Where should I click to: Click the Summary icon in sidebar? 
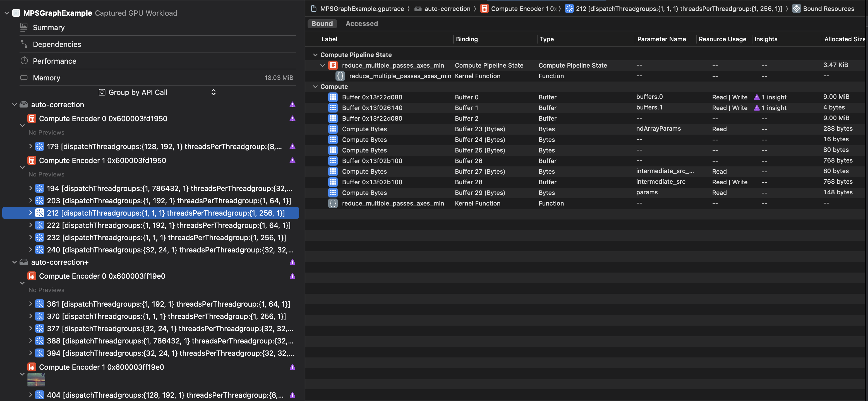coord(24,27)
